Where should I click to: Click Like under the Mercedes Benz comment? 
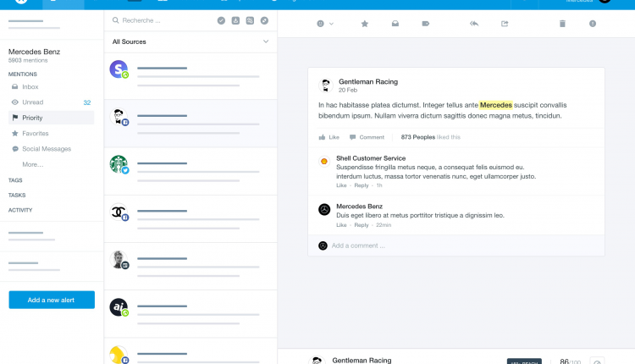point(341,225)
